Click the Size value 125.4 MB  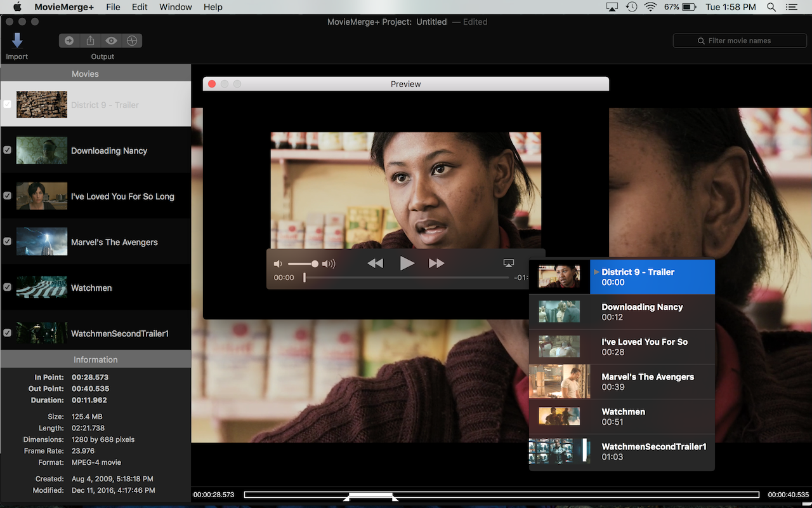[87, 417]
